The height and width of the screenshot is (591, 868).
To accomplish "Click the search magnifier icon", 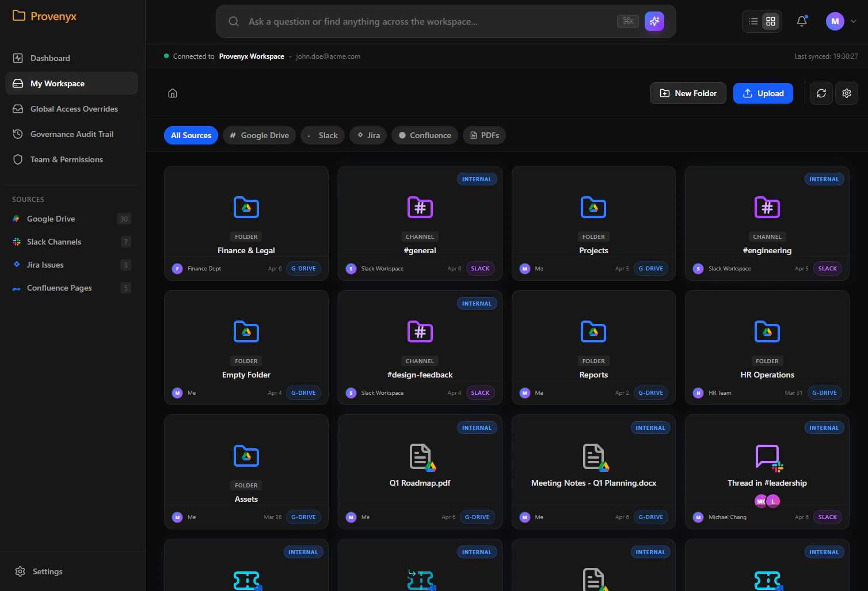I will click(234, 21).
